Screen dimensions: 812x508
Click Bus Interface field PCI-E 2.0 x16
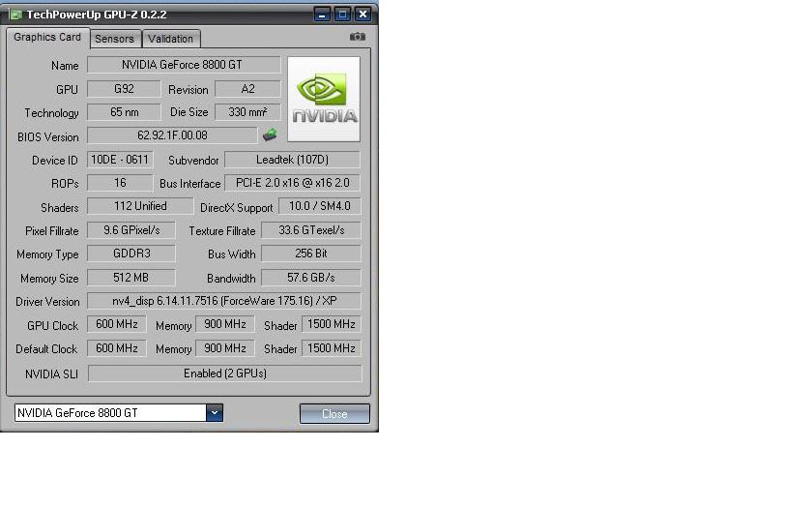point(292,183)
